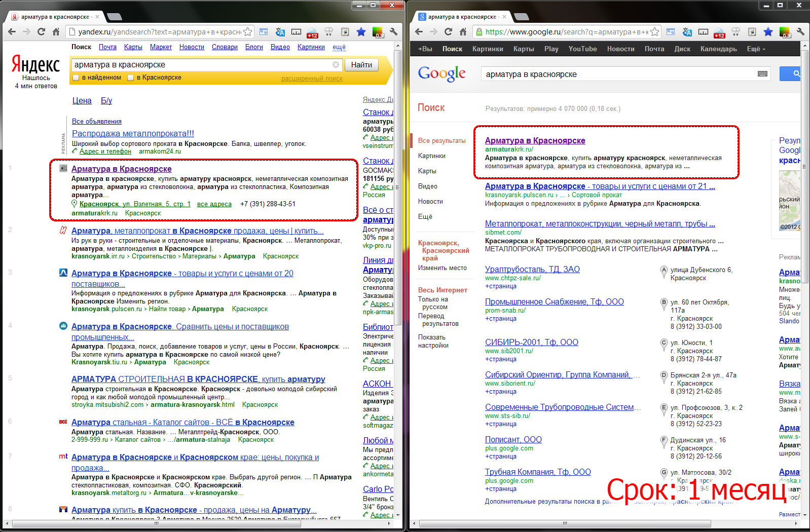Click '+Вы' in Google's black bar
Screen dimensions: 810x532
click(425, 49)
